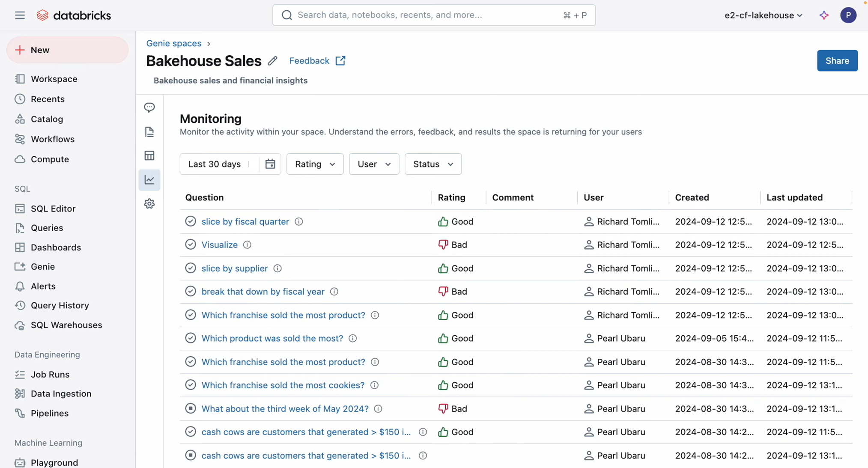Open the settings gear in Genie side rail

click(x=149, y=204)
